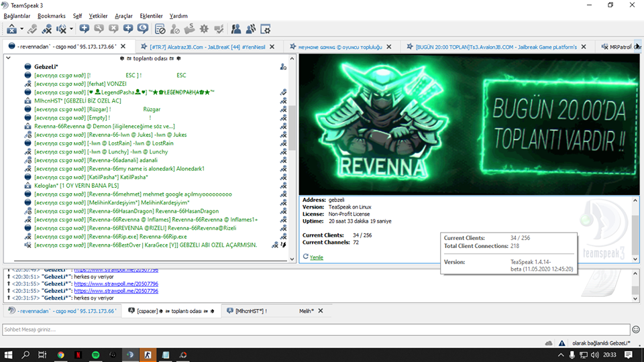This screenshot has height=362, width=644.
Task: Toggle the Away status toolbar button
Action: click(x=12, y=29)
